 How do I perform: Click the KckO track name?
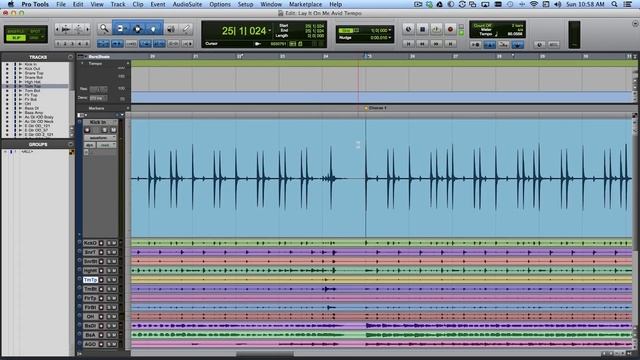90,243
